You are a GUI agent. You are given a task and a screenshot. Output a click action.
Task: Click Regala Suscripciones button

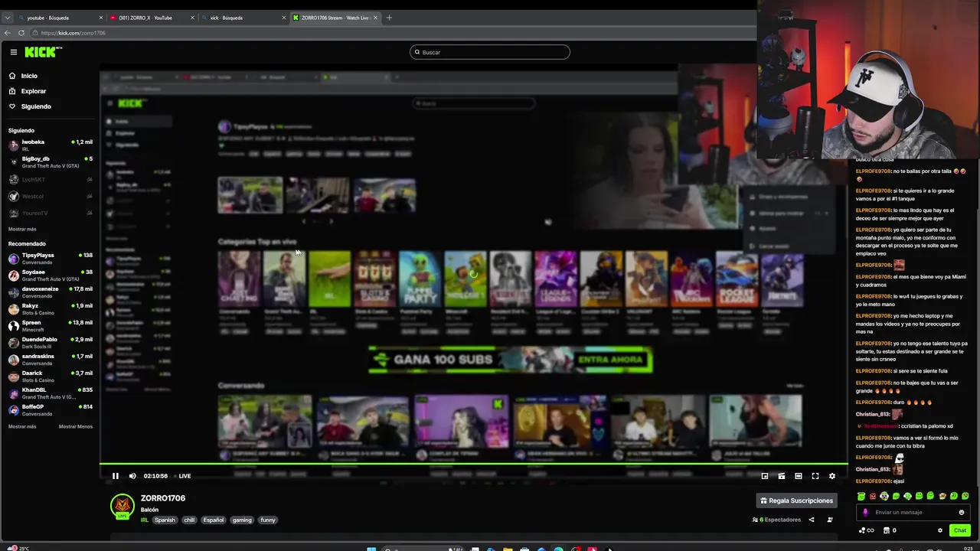796,500
